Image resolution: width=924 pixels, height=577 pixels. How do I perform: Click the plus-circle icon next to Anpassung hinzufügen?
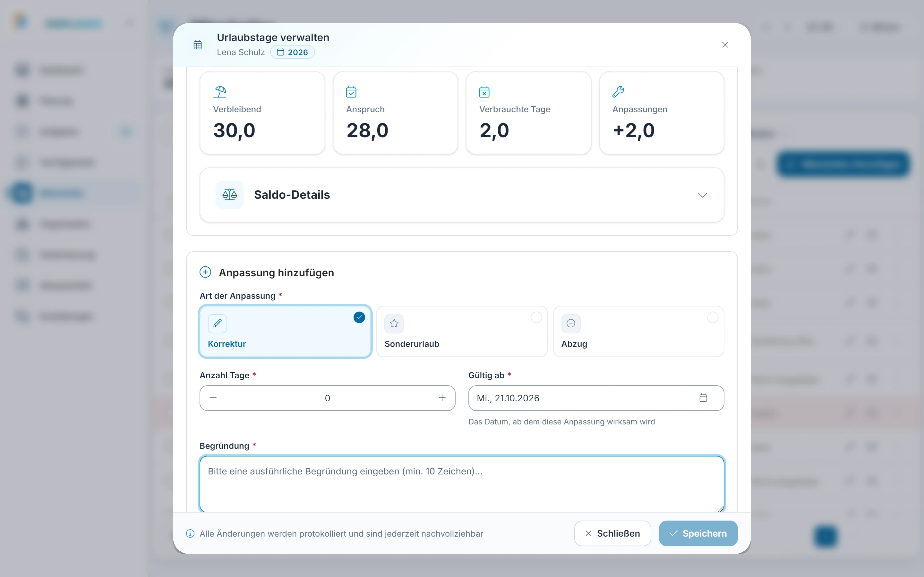tap(205, 272)
